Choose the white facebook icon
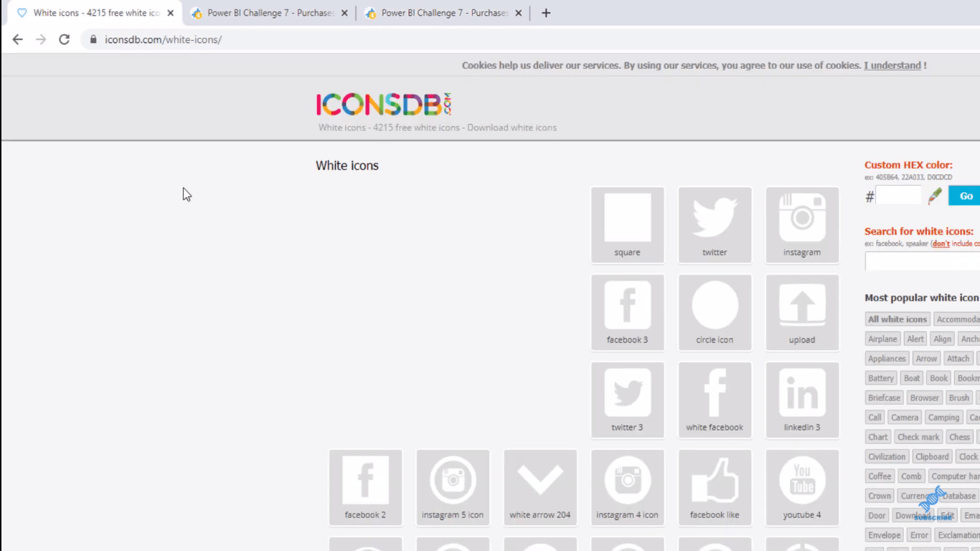The width and height of the screenshot is (980, 551). pyautogui.click(x=715, y=400)
